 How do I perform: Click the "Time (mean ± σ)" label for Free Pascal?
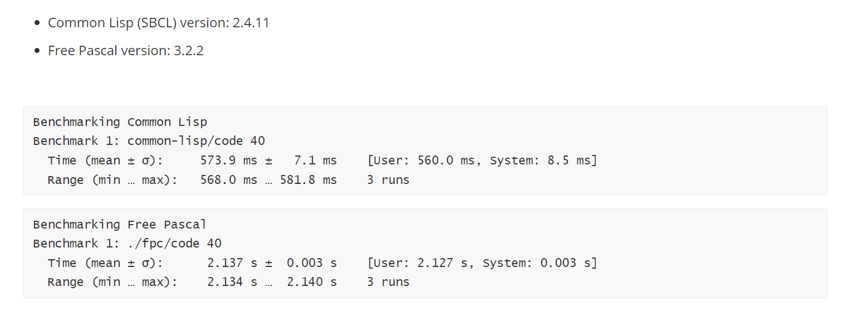pyautogui.click(x=105, y=263)
